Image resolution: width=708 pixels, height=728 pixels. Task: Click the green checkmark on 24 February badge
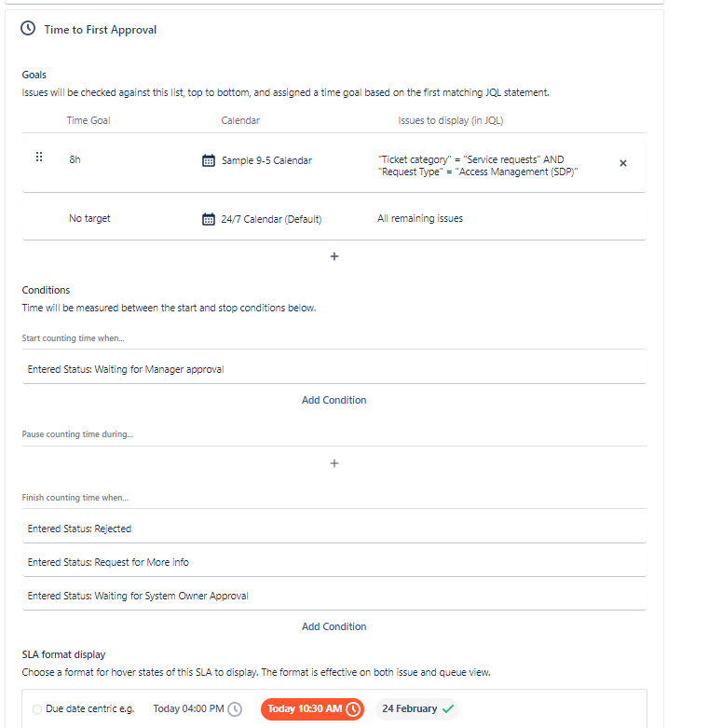448,709
